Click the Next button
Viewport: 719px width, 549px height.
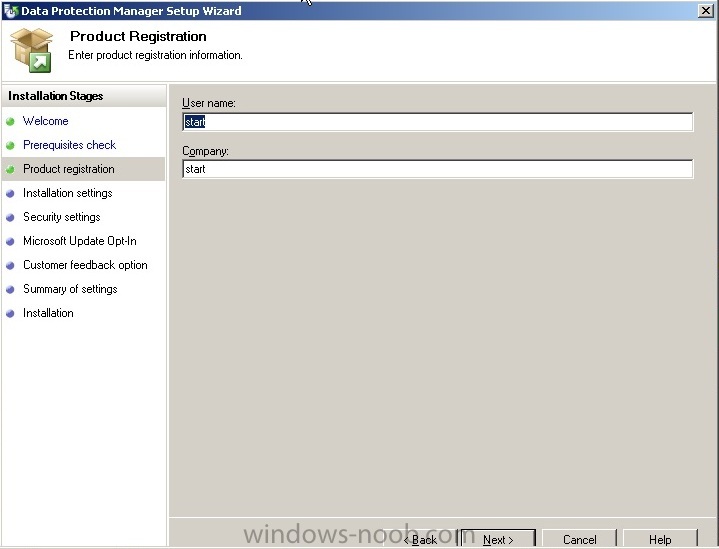tap(498, 539)
